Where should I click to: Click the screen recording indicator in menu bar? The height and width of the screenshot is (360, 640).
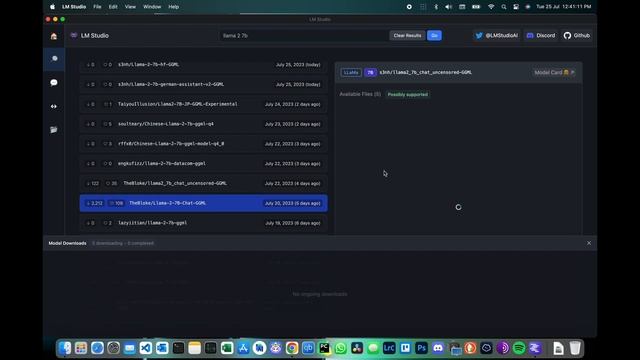coord(409,7)
